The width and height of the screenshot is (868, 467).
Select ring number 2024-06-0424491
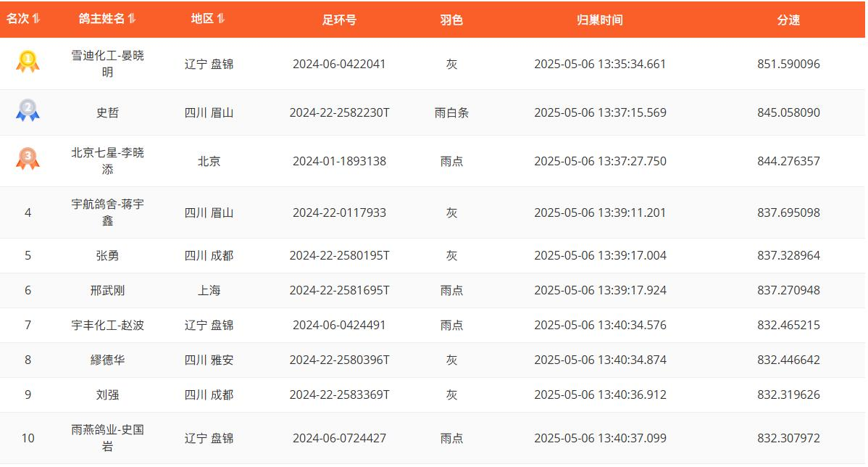[x=339, y=325]
